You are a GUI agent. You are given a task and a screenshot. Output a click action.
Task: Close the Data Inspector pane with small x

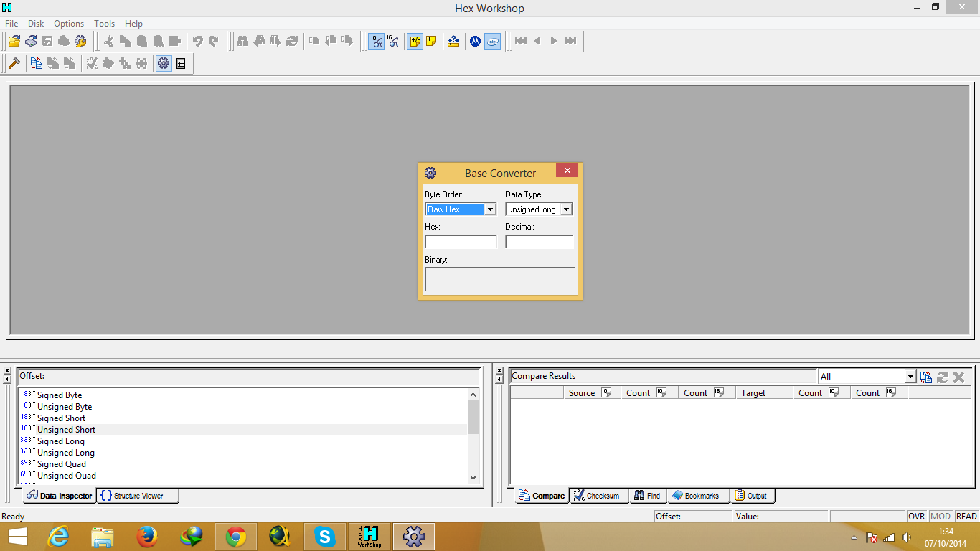pyautogui.click(x=7, y=370)
